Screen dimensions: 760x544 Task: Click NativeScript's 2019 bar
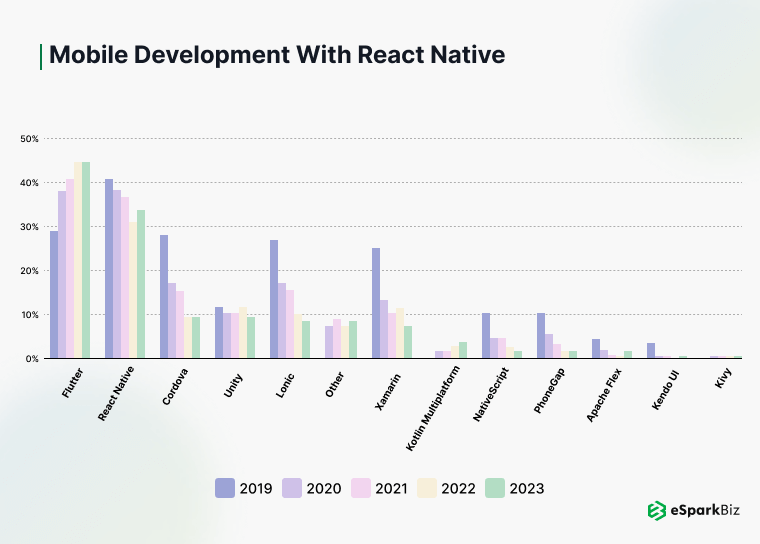(486, 336)
